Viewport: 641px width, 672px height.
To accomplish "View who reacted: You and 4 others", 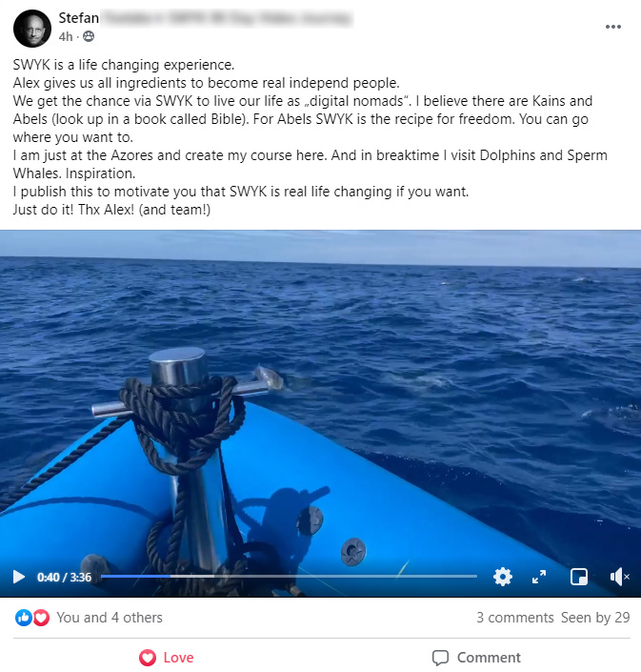I will coord(110,618).
